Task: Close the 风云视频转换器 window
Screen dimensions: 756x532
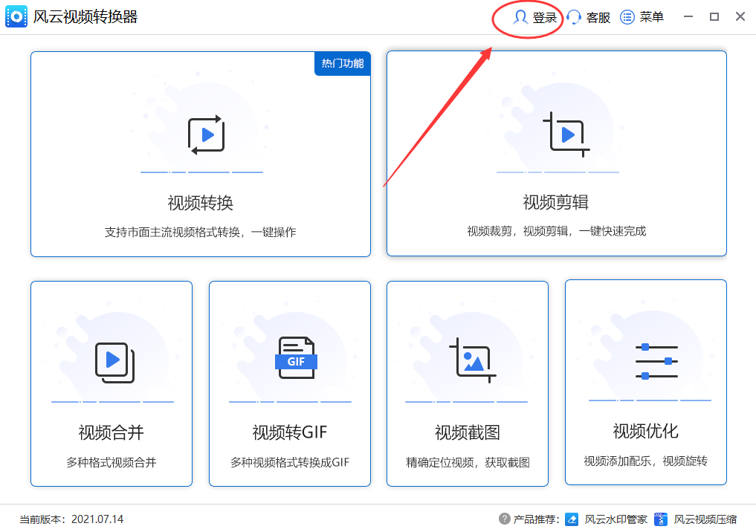Action: point(740,17)
